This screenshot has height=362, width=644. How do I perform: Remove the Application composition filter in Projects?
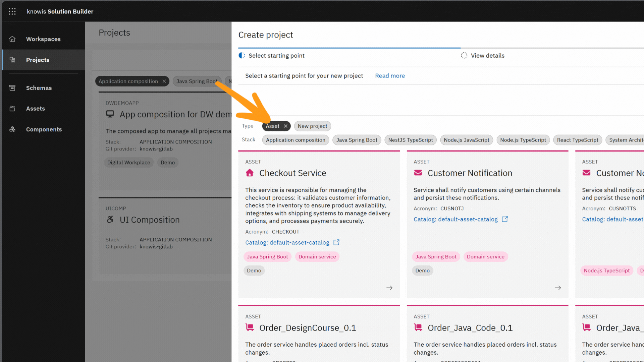pos(164,81)
